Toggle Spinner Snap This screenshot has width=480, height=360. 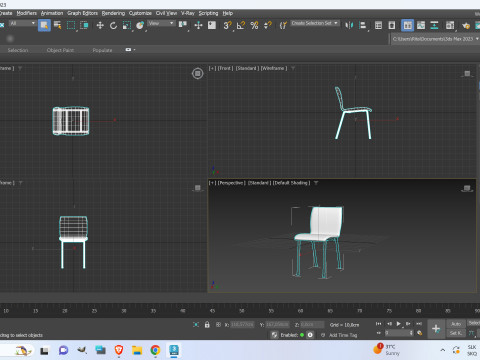pyautogui.click(x=268, y=25)
